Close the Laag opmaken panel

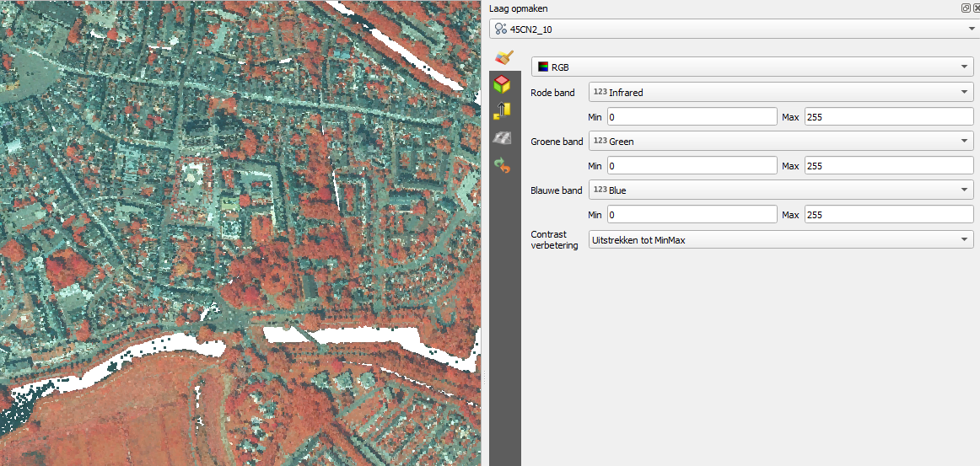click(976, 8)
